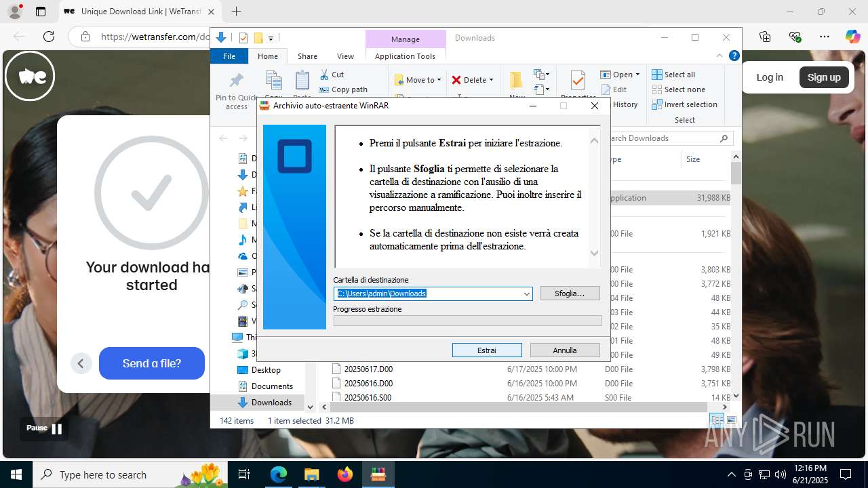This screenshot has width=868, height=488.
Task: Start extraction with the Estrai button
Action: (487, 350)
